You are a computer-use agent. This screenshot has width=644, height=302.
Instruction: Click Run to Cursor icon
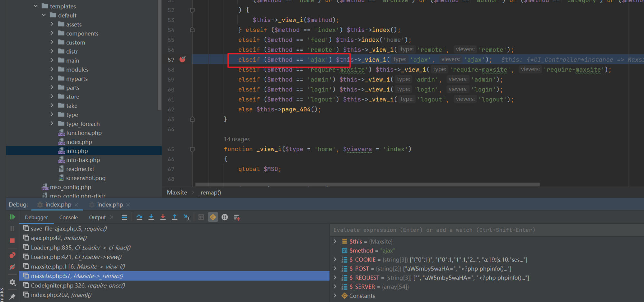point(186,217)
